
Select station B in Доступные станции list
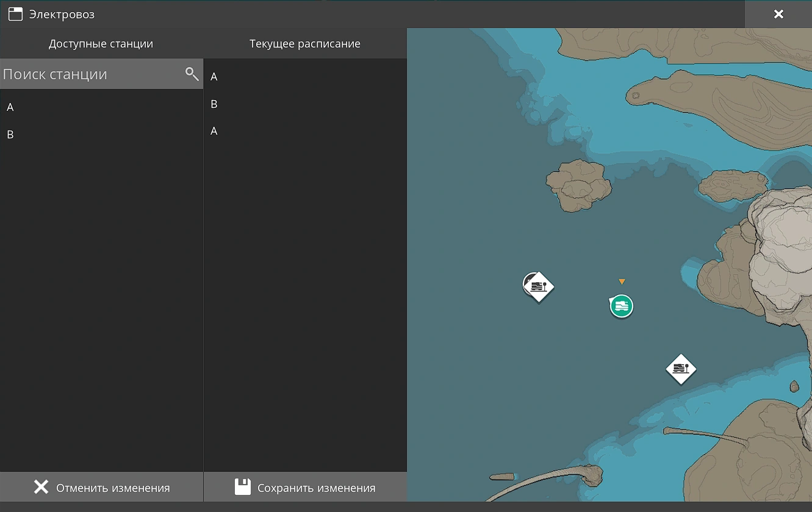click(x=10, y=135)
